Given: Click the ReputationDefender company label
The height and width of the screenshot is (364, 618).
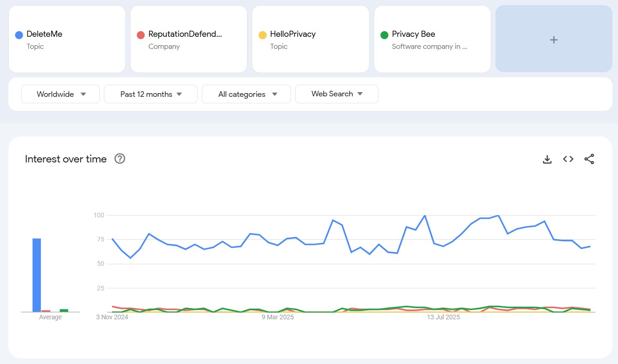Looking at the screenshot, I should point(185,34).
